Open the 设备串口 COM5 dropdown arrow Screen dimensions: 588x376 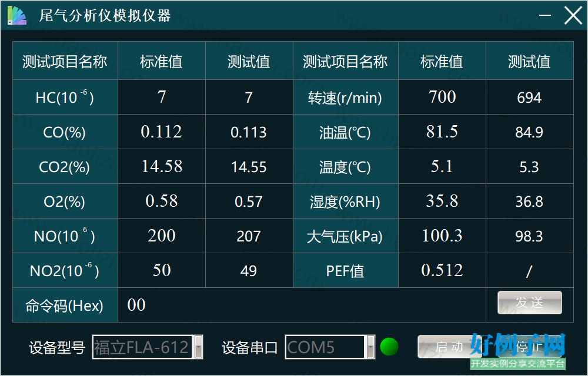(370, 347)
